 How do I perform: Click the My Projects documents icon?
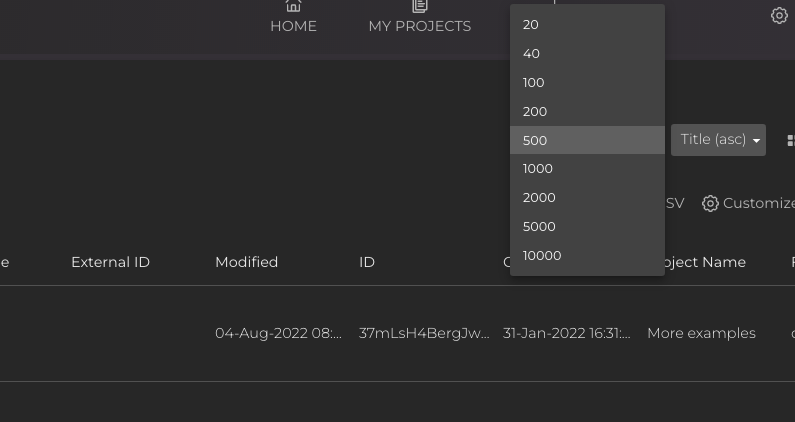(420, 7)
